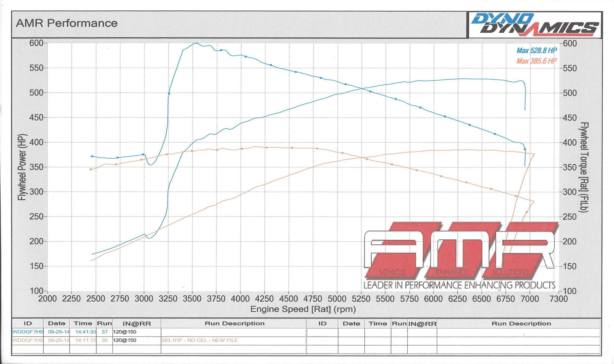This screenshot has width=614, height=364.
Task: Click the Engine Speed axis label
Action: [303, 309]
